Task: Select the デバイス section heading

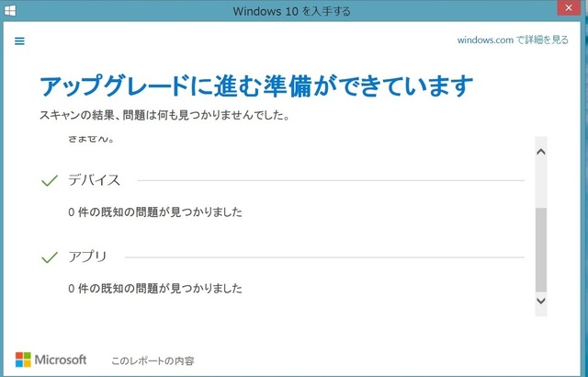Action: tap(94, 180)
